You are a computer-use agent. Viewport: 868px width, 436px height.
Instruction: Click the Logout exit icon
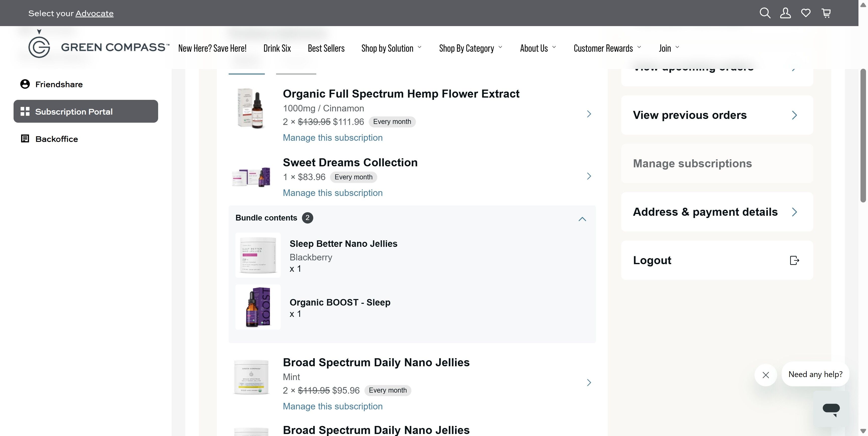pyautogui.click(x=794, y=260)
